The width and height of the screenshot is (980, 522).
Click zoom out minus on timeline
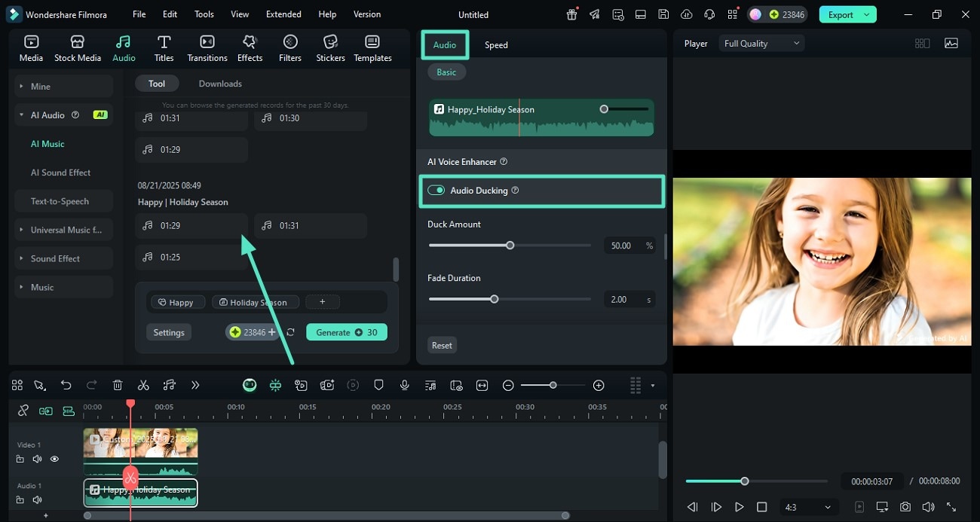point(508,385)
